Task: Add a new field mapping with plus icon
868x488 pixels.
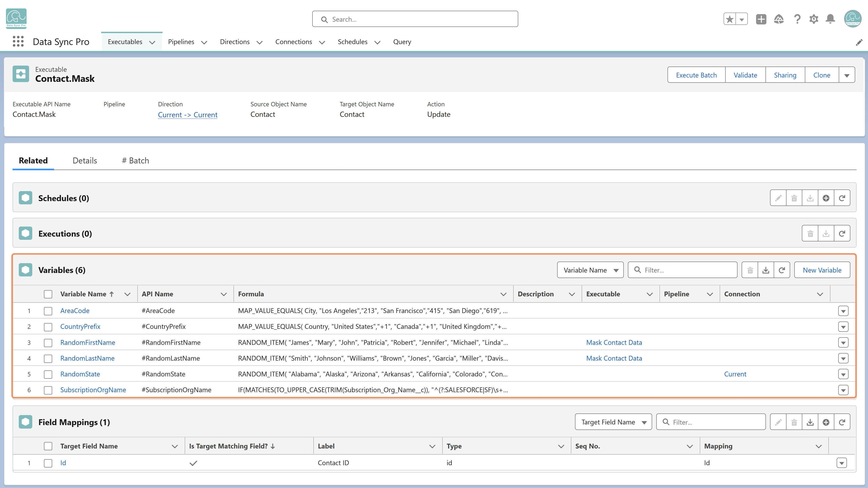Action: tap(826, 422)
